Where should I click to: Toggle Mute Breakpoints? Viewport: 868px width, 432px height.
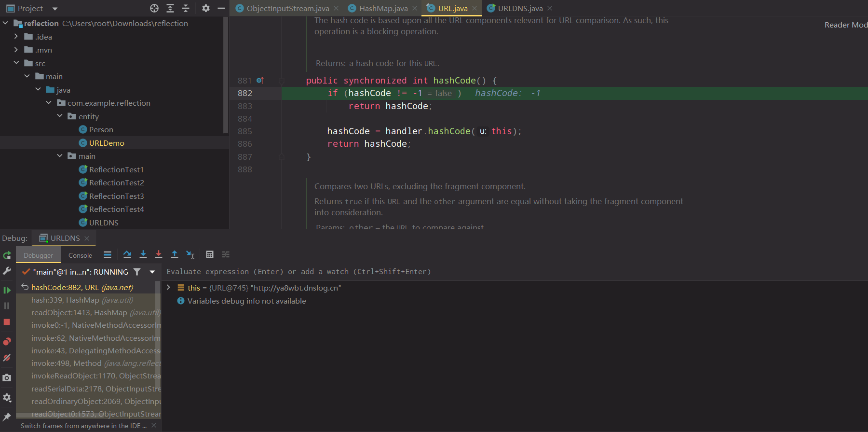7,358
